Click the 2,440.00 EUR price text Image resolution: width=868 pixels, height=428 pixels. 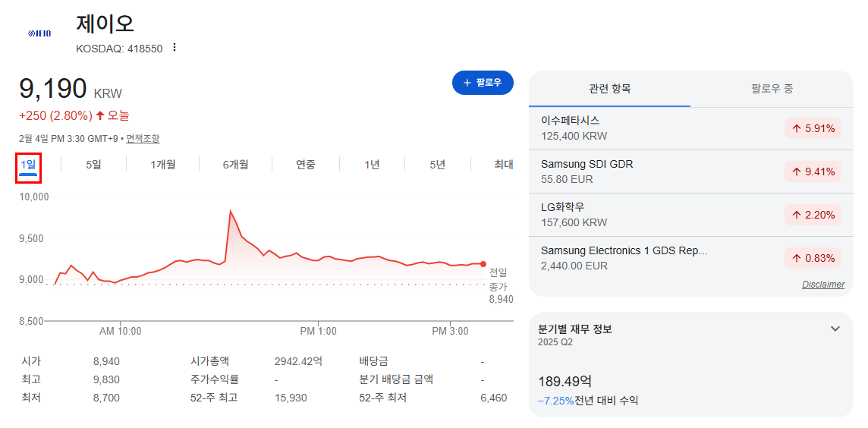(574, 266)
